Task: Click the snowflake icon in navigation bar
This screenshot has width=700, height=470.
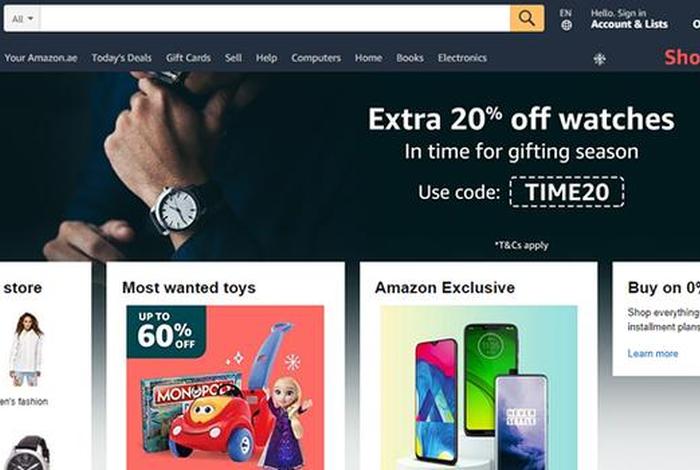Action: click(599, 58)
